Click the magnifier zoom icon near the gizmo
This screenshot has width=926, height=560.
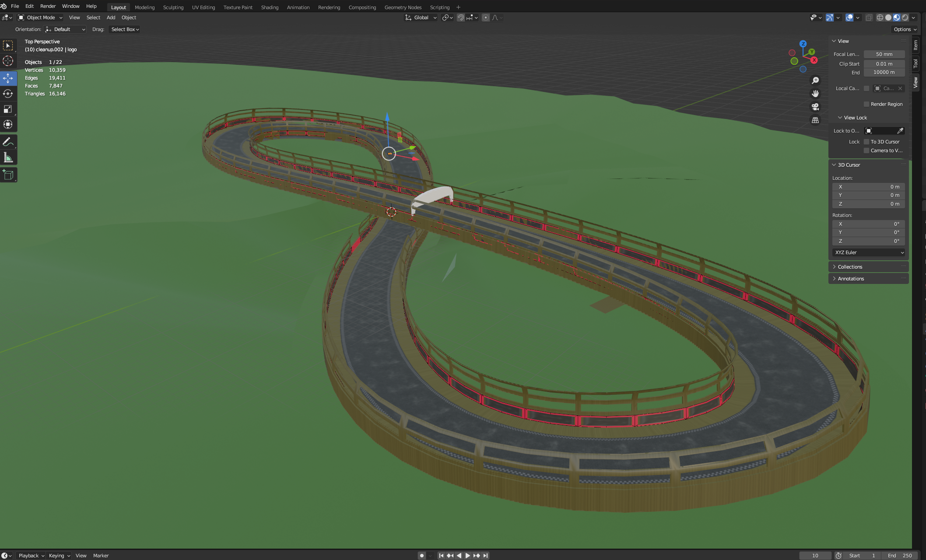click(815, 80)
